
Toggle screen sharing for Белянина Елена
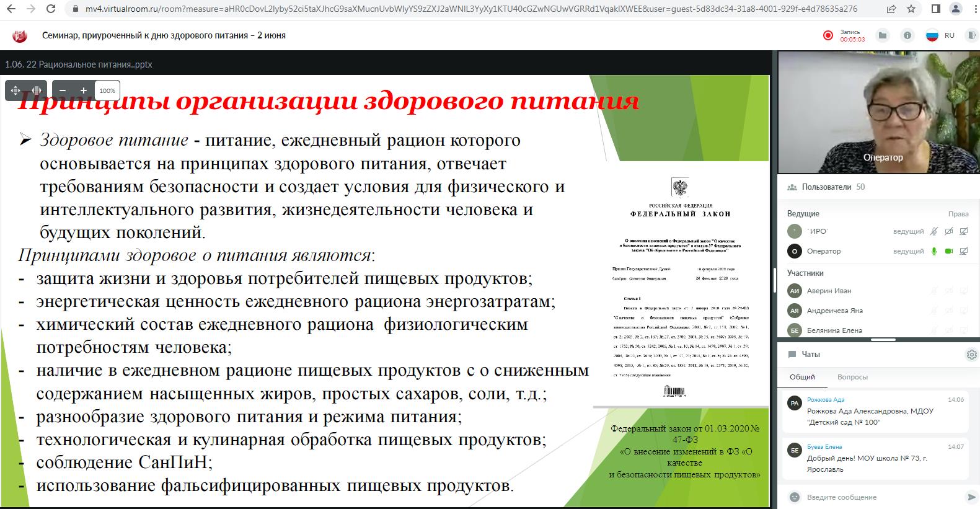964,330
